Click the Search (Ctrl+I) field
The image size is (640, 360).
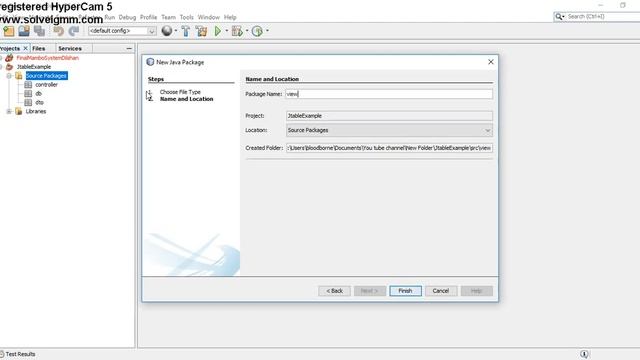603,16
